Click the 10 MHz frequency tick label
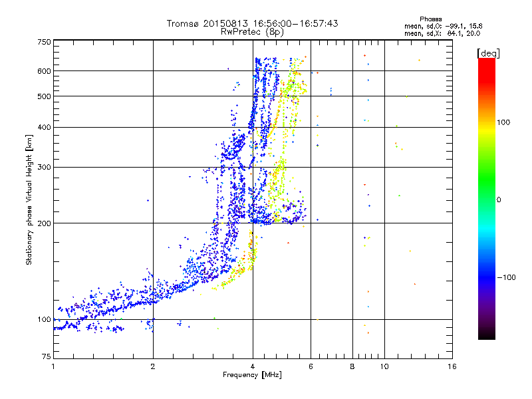 coord(384,366)
